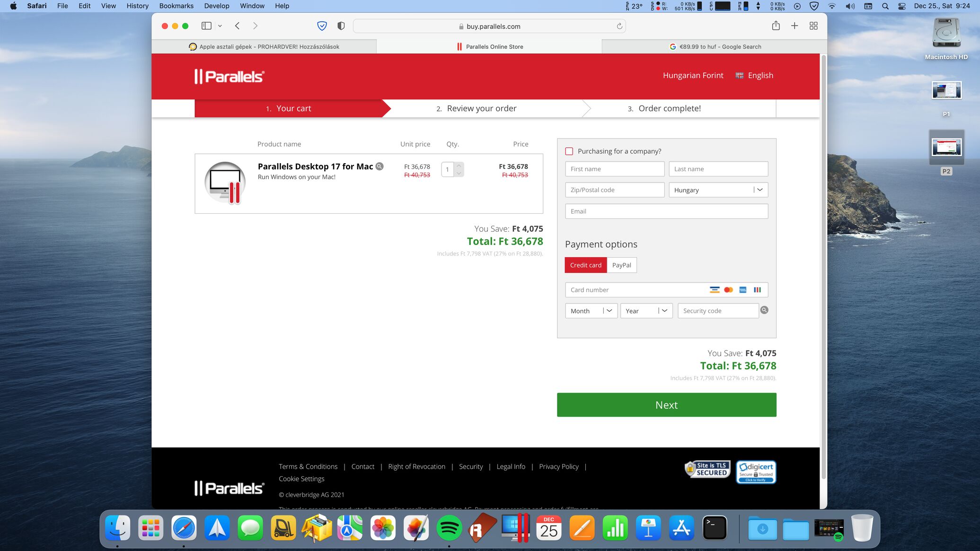The width and height of the screenshot is (980, 551).
Task: Click the DigiCert Secure Trusted badge
Action: [x=756, y=472]
